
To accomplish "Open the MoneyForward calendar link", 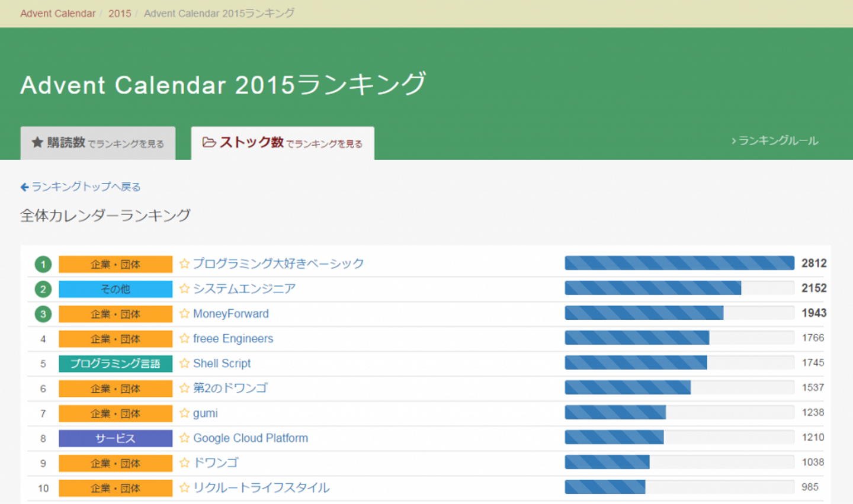I will pyautogui.click(x=231, y=314).
